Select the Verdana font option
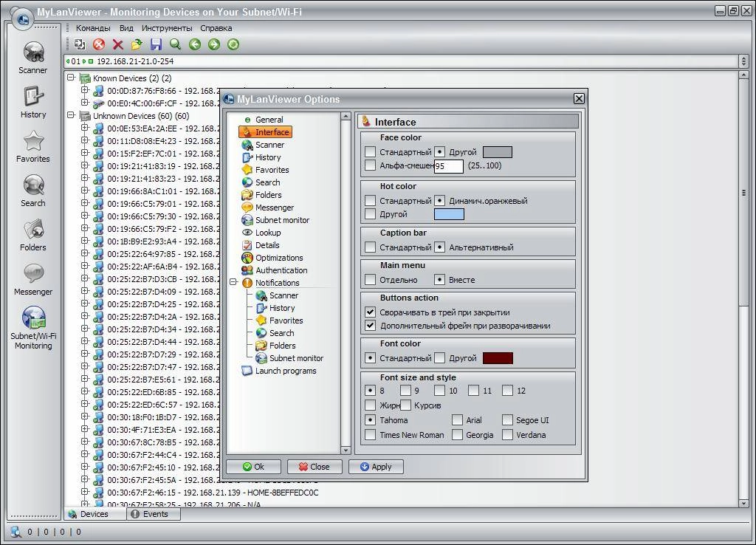The height and width of the screenshot is (545, 756). (x=507, y=434)
